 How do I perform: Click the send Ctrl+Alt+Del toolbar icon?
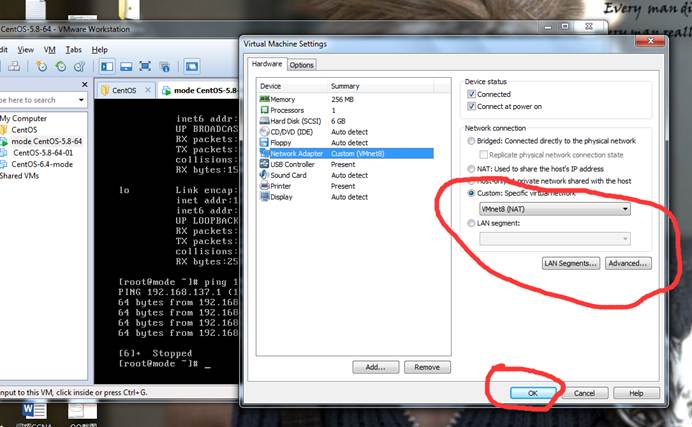tap(14, 66)
